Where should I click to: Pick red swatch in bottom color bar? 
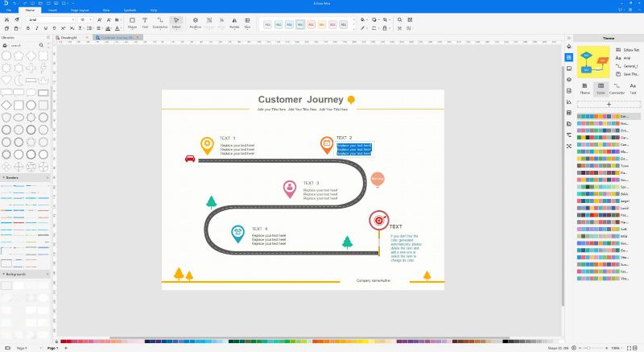coord(68,342)
